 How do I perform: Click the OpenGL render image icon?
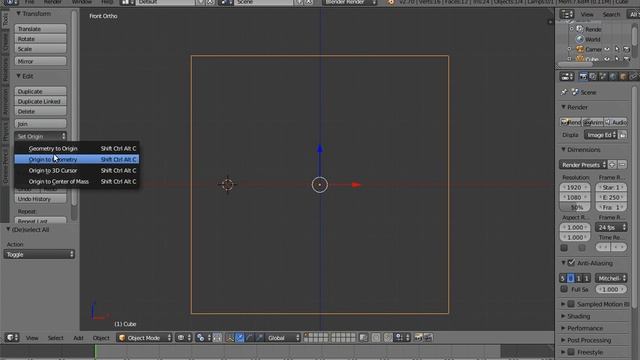[418, 338]
